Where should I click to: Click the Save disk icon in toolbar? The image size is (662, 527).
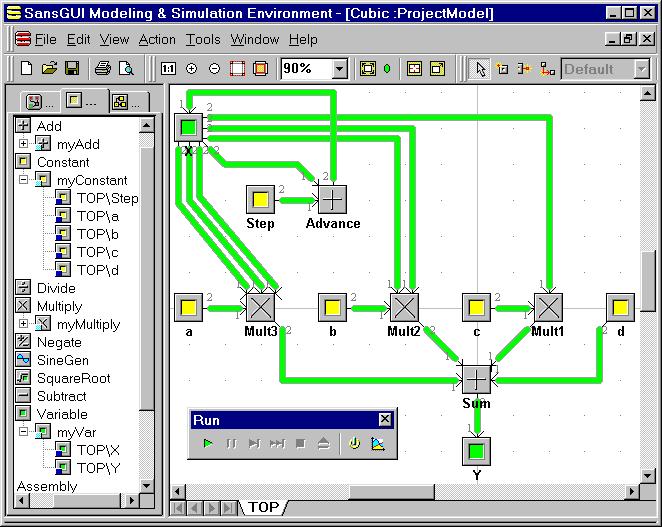pyautogui.click(x=71, y=69)
